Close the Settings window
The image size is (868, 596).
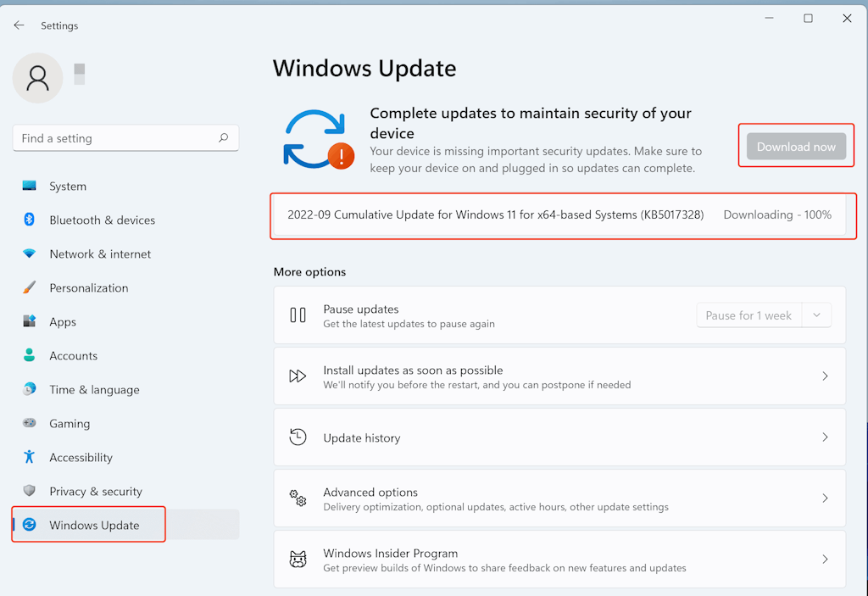pyautogui.click(x=847, y=19)
